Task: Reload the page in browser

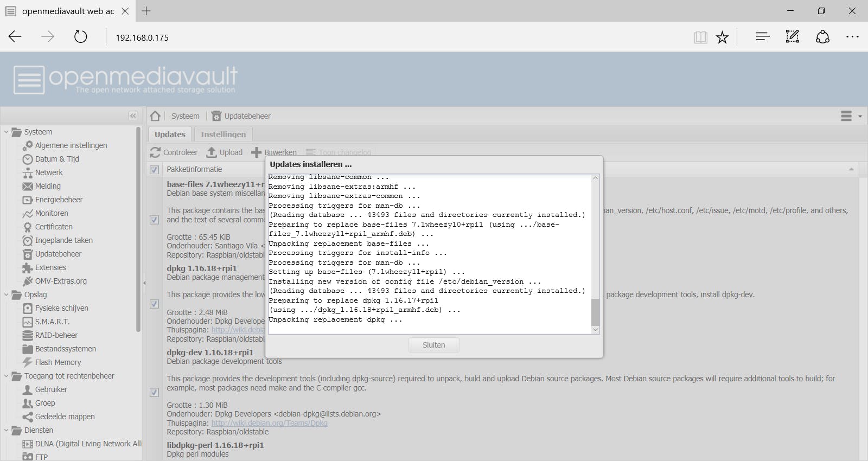Action: 80,37
